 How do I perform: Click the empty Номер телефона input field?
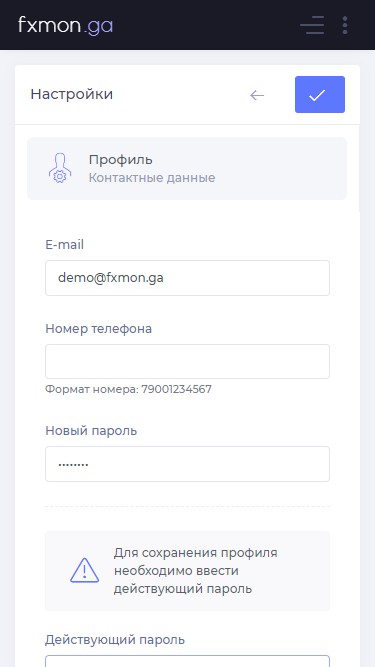[x=188, y=362]
